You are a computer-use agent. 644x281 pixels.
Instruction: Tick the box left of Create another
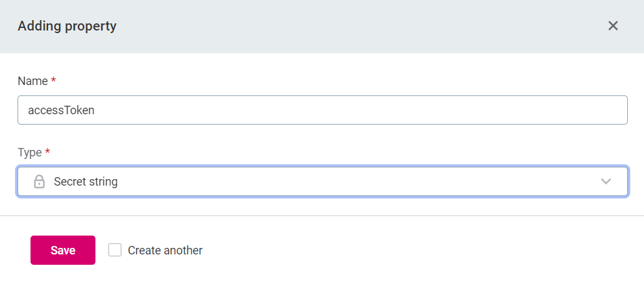tap(115, 250)
